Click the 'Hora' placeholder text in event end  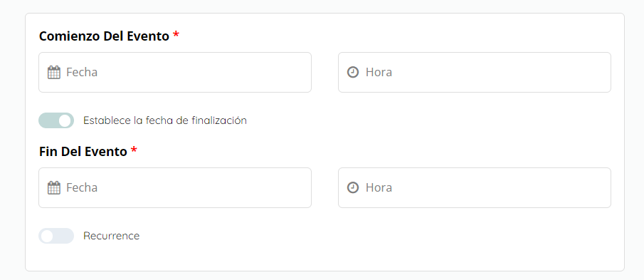[x=379, y=188]
